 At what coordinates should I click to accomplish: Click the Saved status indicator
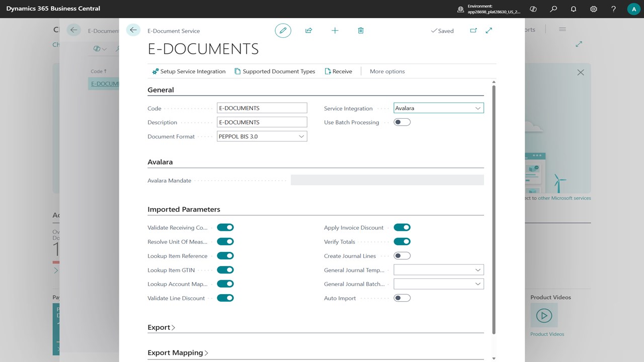click(x=442, y=31)
